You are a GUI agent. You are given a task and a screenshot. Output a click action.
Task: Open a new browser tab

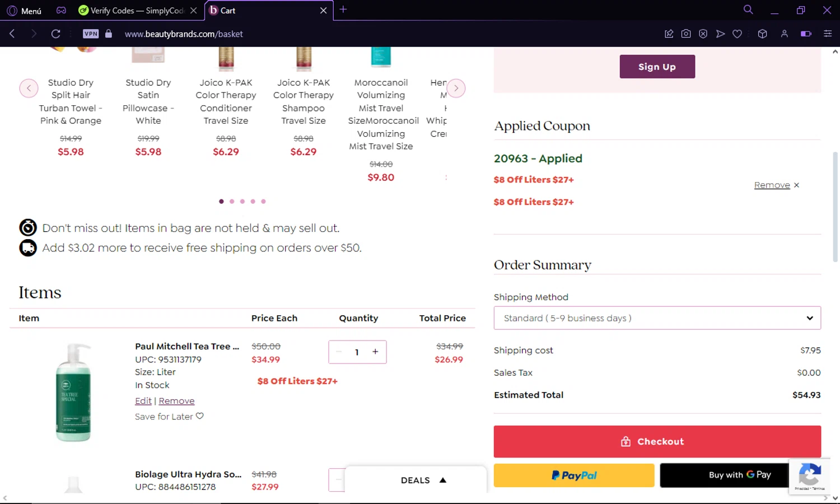coord(343,10)
